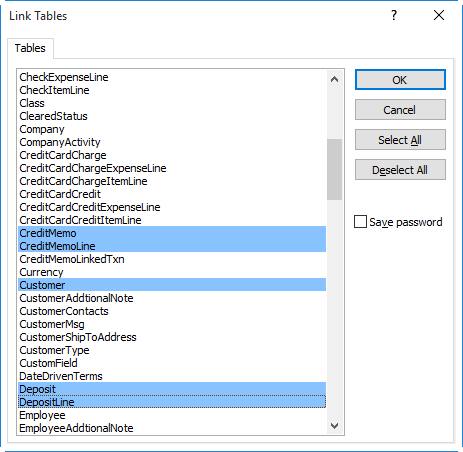
Task: Enable the Save password checkbox
Action: coord(360,222)
